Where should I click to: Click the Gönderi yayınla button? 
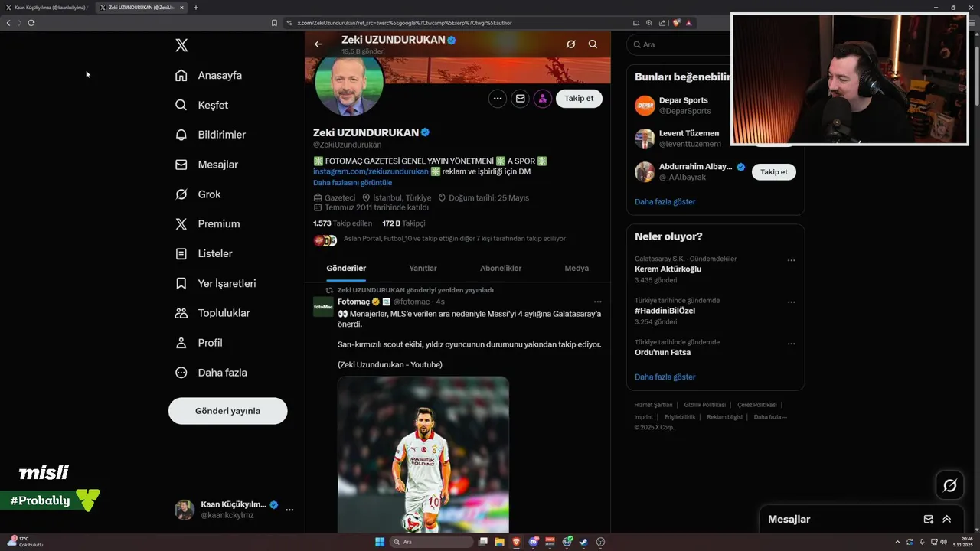coord(228,411)
